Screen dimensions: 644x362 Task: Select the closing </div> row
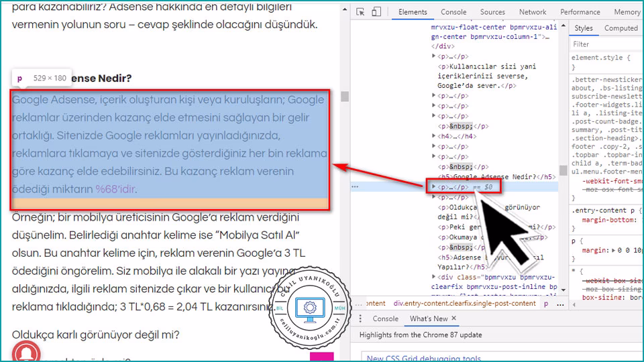[443, 46]
